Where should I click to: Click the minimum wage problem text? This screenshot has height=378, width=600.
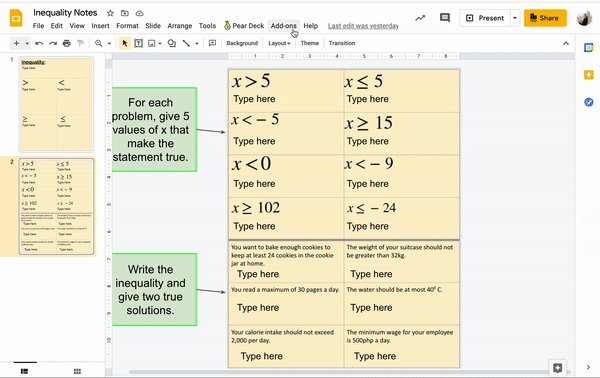399,336
